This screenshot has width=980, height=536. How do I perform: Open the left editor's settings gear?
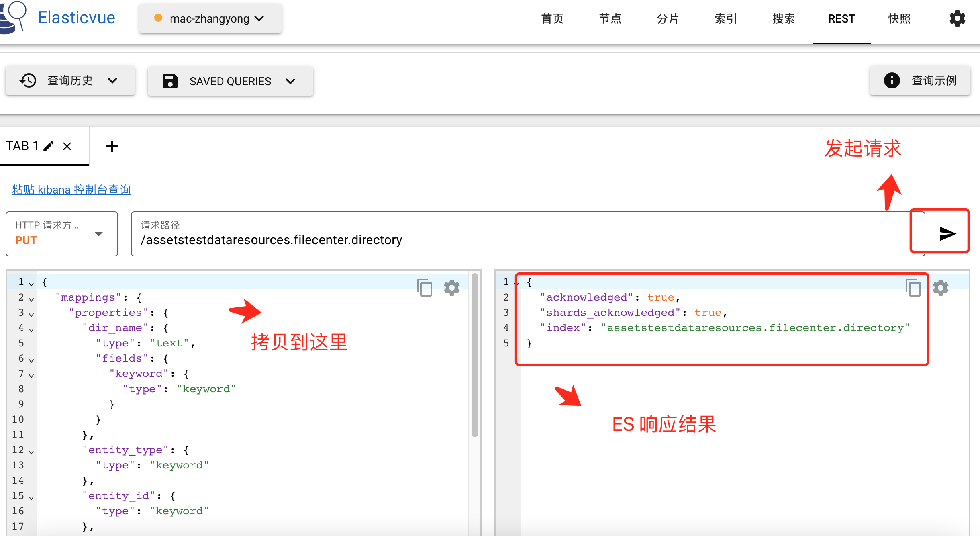click(x=452, y=288)
